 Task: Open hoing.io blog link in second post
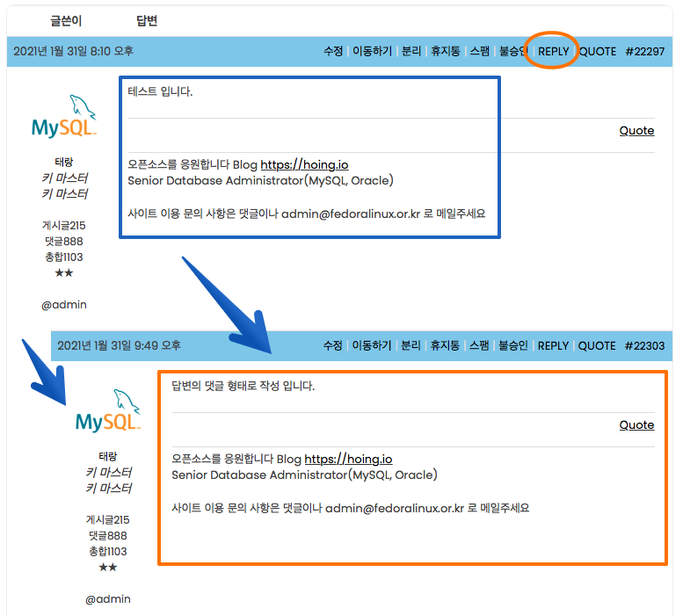[x=348, y=459]
